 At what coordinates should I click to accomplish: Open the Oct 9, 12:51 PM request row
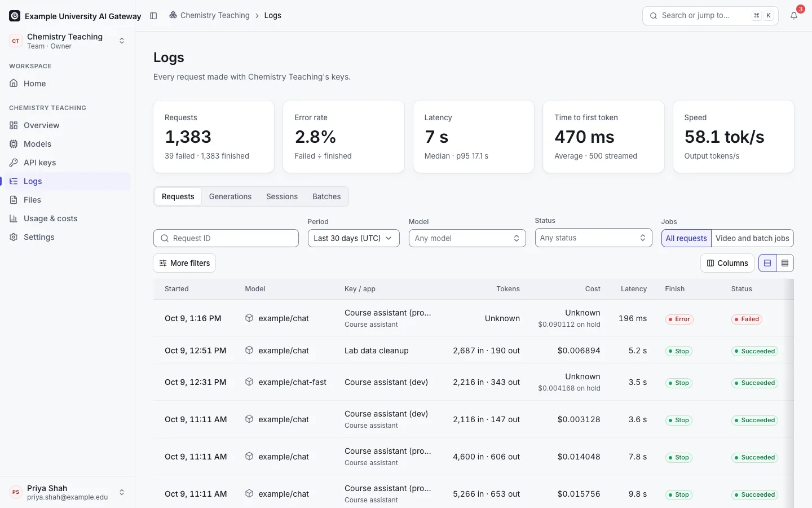[x=474, y=351]
